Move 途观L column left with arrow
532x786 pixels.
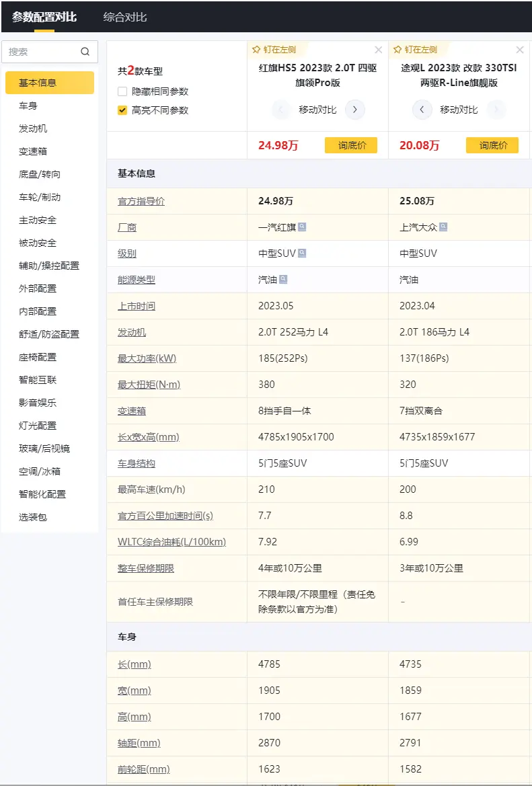point(422,110)
